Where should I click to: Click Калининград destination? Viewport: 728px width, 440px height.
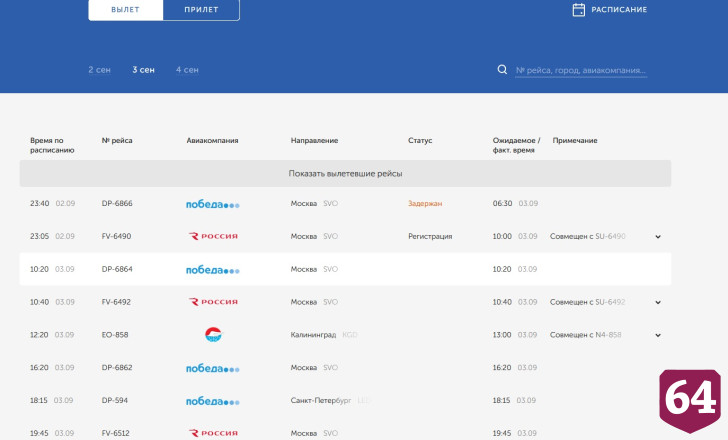click(x=313, y=335)
